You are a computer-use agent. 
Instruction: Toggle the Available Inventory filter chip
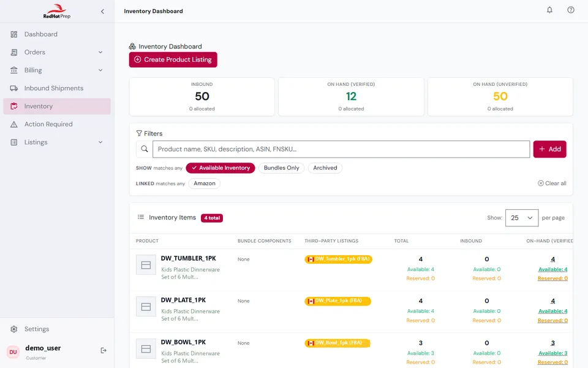pyautogui.click(x=221, y=168)
